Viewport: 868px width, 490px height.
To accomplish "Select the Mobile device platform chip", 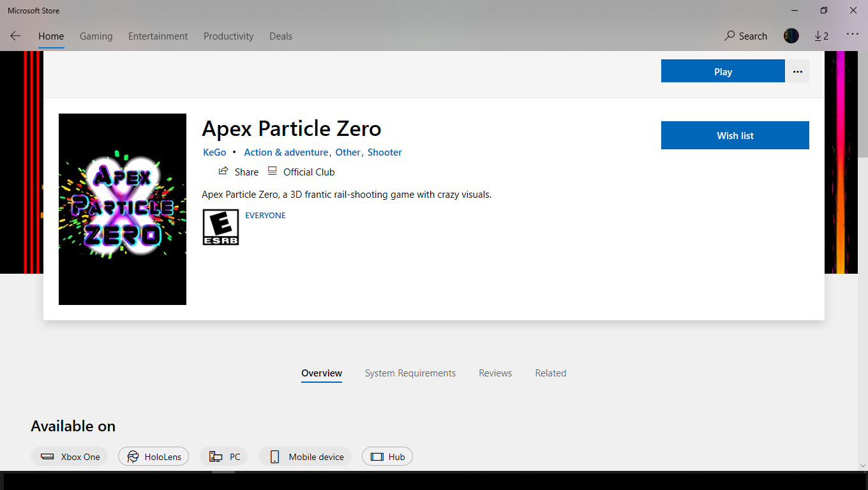I will (305, 457).
